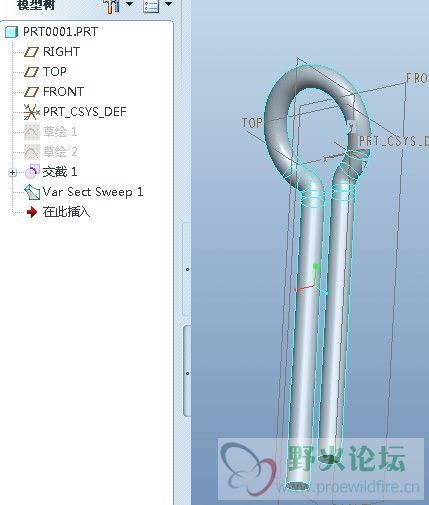Screen dimensions: 429x505
Task: Click the PRT_CSYS_DEF coordinate system icon
Action: [31, 112]
